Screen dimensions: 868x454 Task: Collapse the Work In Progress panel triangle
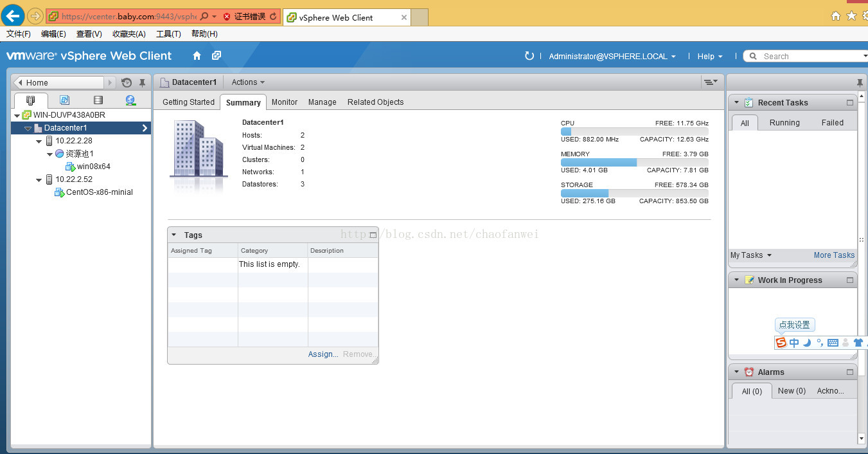tap(736, 280)
